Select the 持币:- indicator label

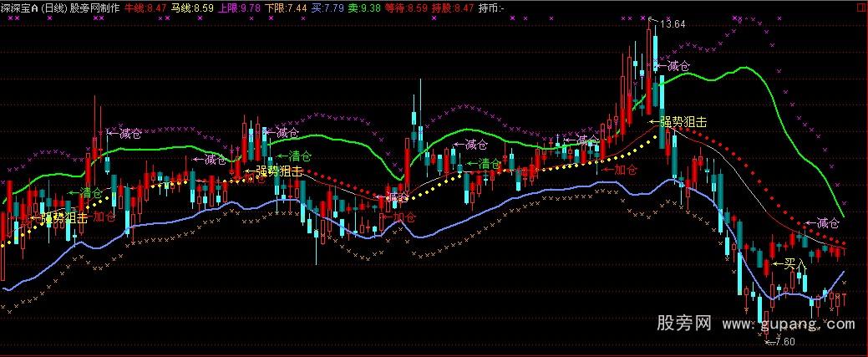490,8
